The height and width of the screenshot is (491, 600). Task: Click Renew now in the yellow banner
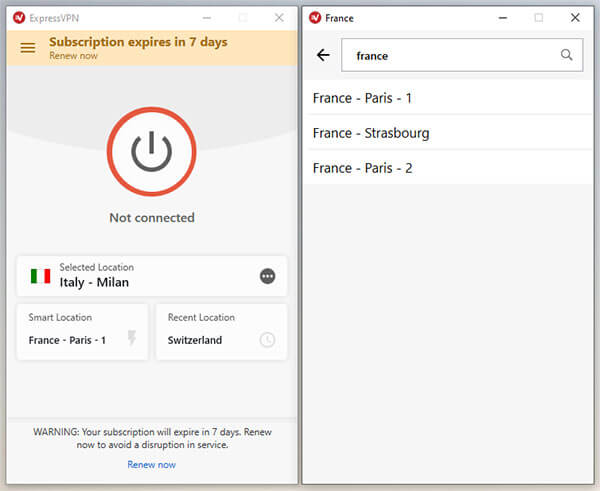[x=73, y=56]
